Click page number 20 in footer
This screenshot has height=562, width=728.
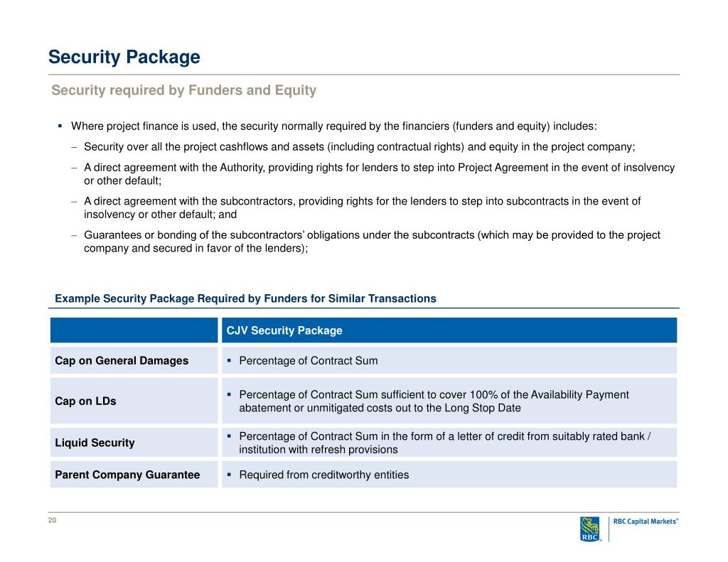pyautogui.click(x=53, y=520)
